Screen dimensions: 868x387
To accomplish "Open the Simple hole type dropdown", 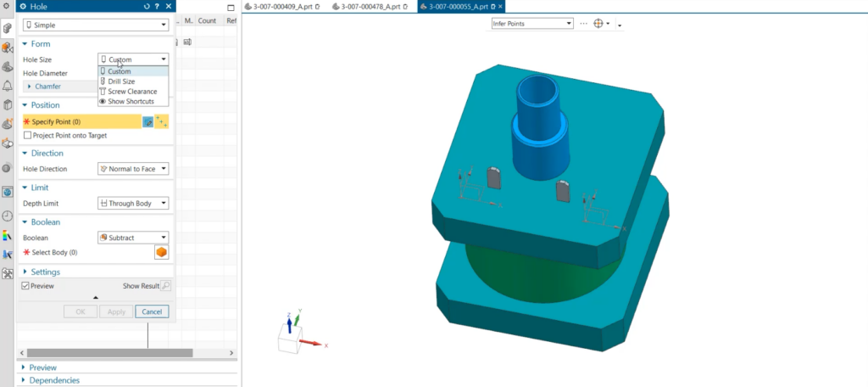I will pos(95,25).
